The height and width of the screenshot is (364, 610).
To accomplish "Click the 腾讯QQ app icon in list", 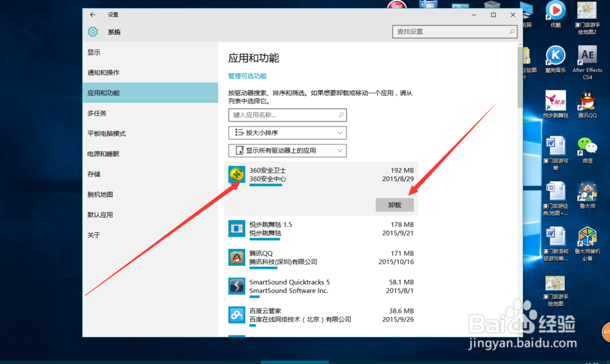I will click(237, 257).
